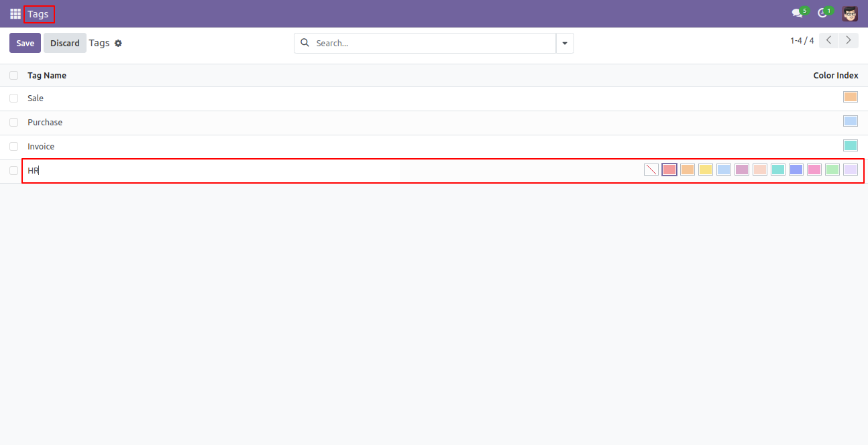This screenshot has height=445, width=868.
Task: Click into the Search field
Action: pos(433,43)
